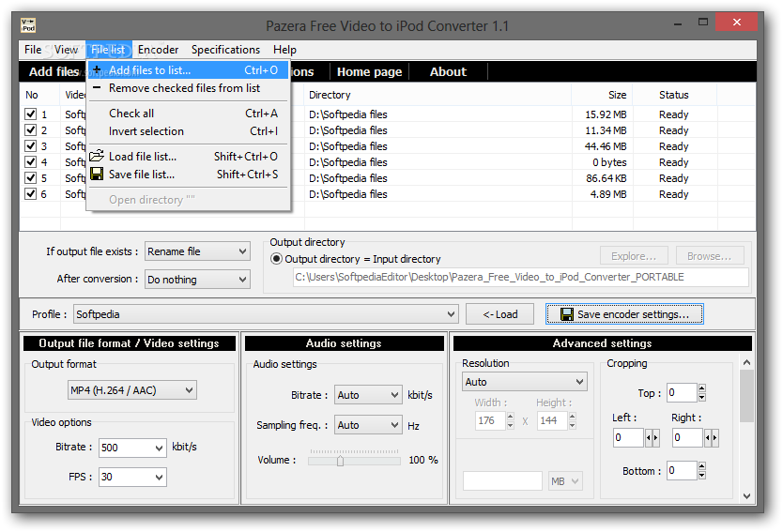Choose Load file list menu entry
This screenshot has height=532, width=783.
(189, 156)
